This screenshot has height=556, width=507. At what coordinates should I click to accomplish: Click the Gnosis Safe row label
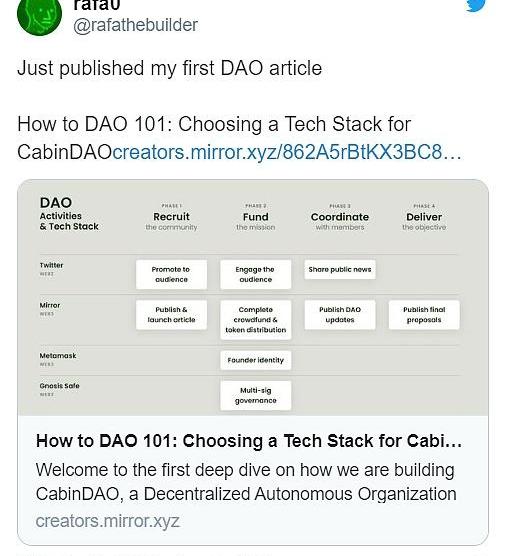pos(60,385)
